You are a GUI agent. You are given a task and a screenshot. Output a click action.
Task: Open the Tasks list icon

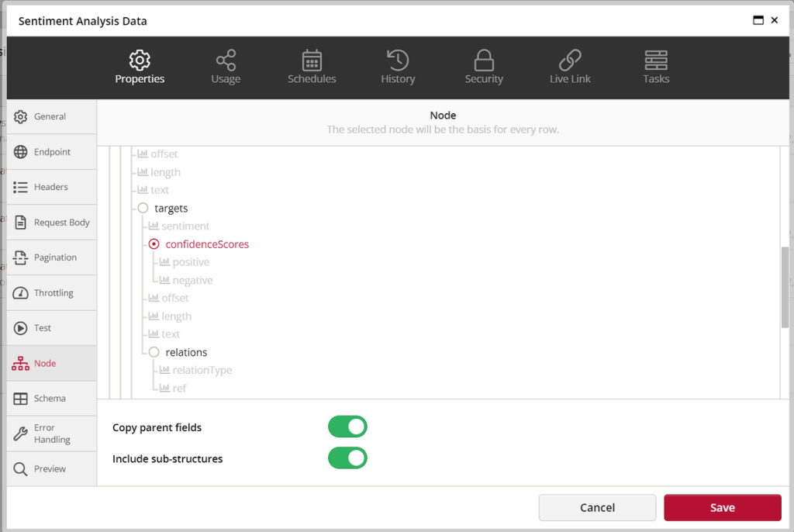[x=656, y=60]
